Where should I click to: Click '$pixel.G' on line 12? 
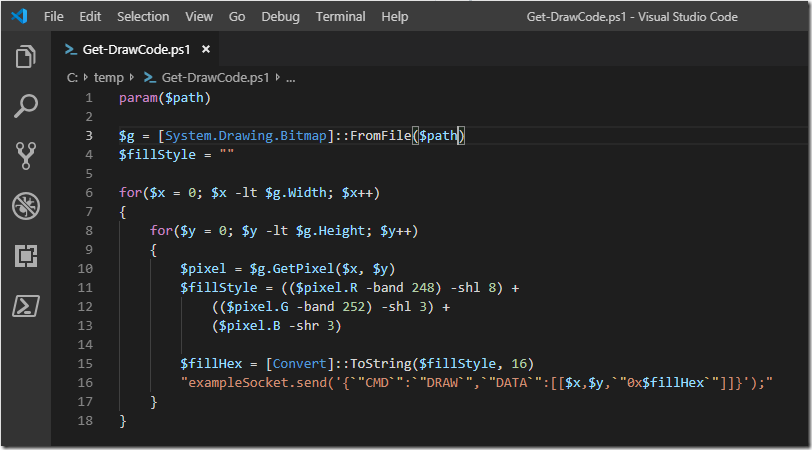coord(257,307)
